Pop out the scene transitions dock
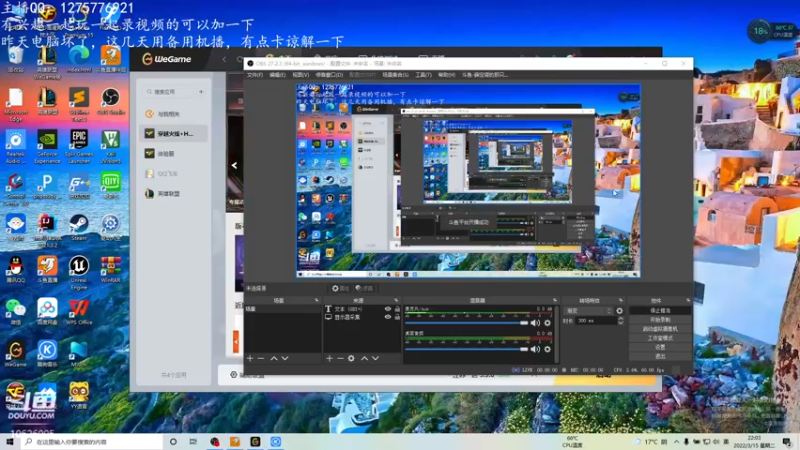 (621, 301)
